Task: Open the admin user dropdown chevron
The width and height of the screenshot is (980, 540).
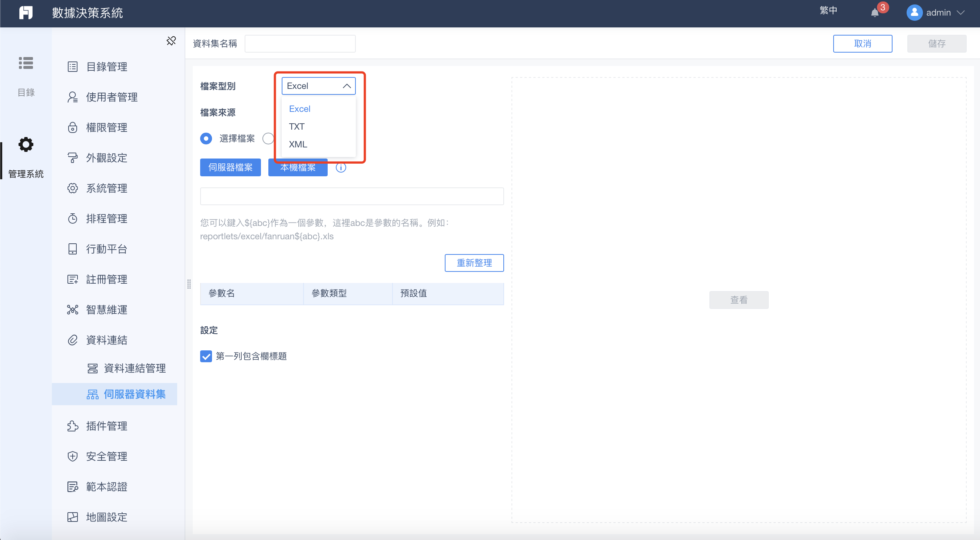Action: click(961, 13)
